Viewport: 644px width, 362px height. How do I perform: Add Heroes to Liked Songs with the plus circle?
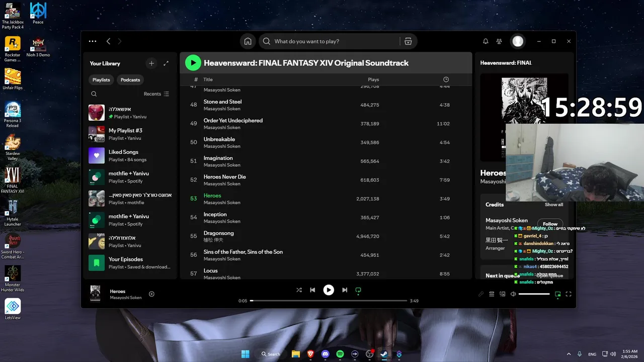coord(151,294)
